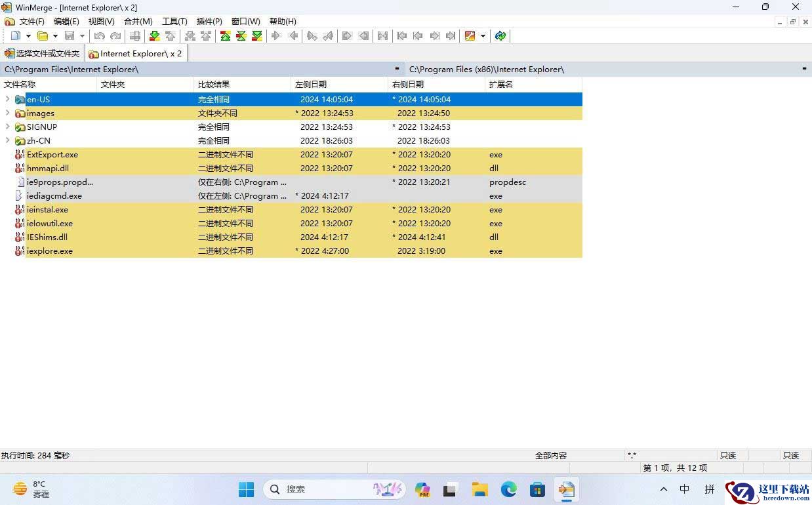Image resolution: width=812 pixels, height=505 pixels.
Task: Sort by 右侧日期 column header
Action: coord(437,85)
